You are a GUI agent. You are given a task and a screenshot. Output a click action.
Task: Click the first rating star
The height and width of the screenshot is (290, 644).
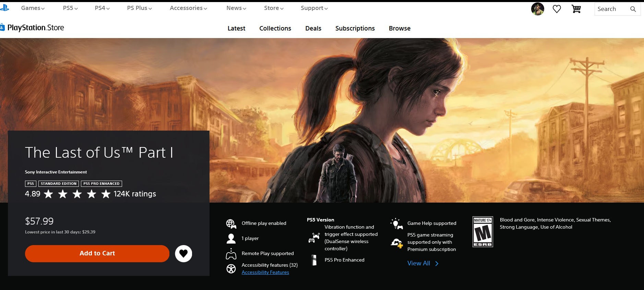[x=49, y=194]
